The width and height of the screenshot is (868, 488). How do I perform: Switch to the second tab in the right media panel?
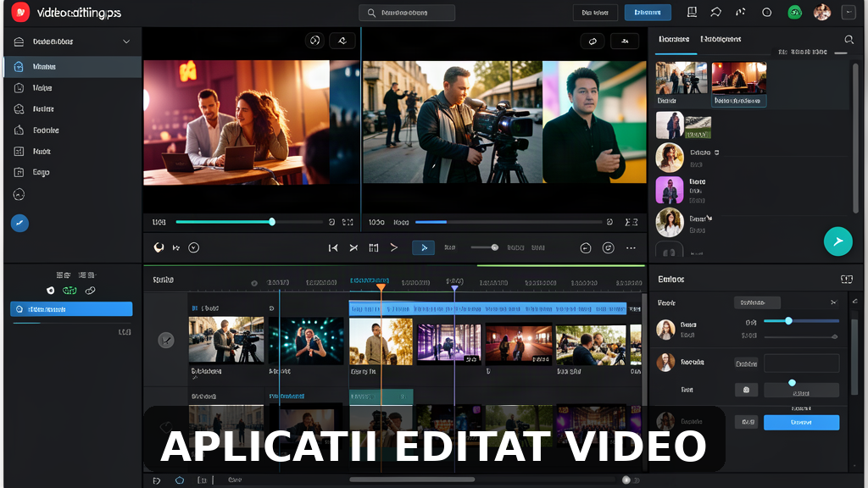click(721, 39)
